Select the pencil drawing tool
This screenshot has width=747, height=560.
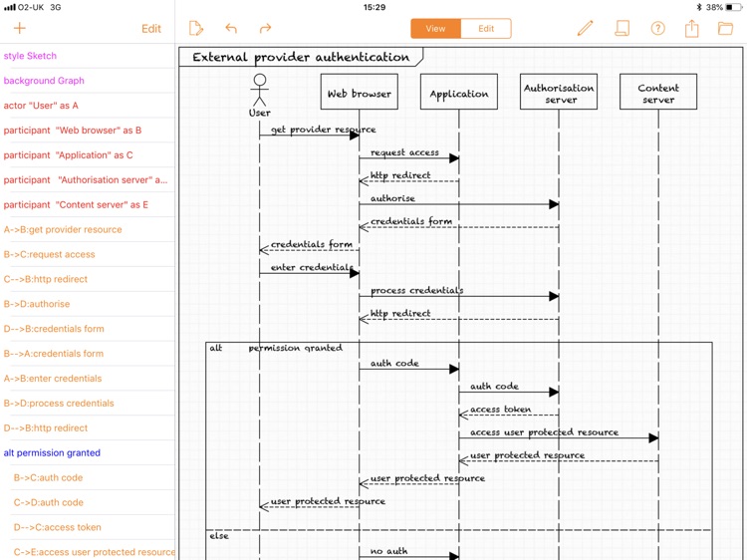(585, 28)
